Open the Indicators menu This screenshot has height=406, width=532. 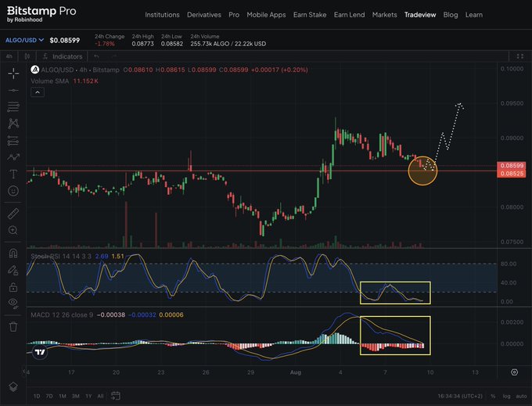click(63, 56)
